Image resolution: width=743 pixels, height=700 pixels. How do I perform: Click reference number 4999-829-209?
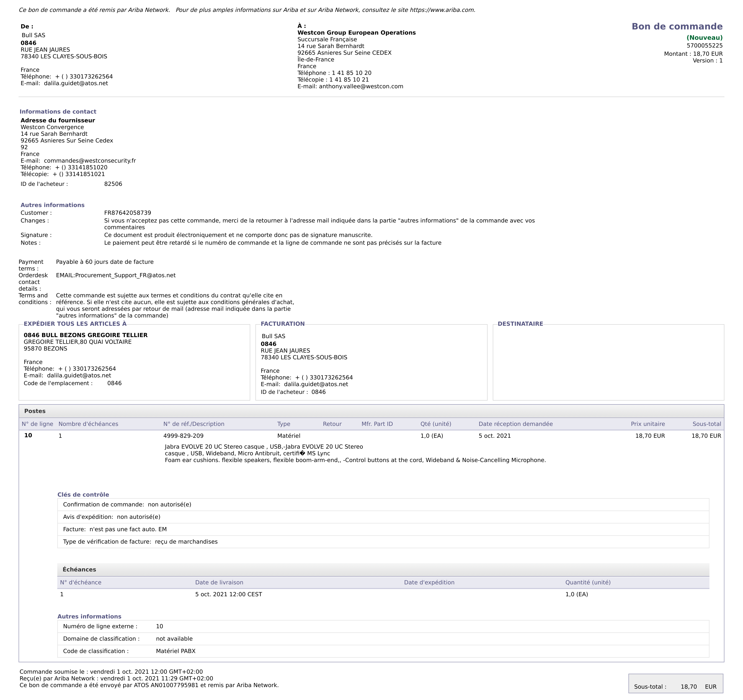click(183, 436)
